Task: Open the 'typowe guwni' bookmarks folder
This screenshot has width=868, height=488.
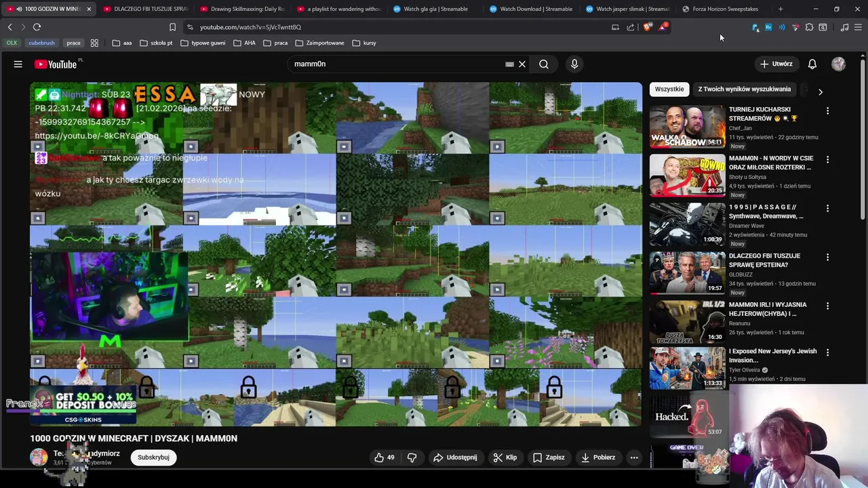Action: click(x=203, y=43)
